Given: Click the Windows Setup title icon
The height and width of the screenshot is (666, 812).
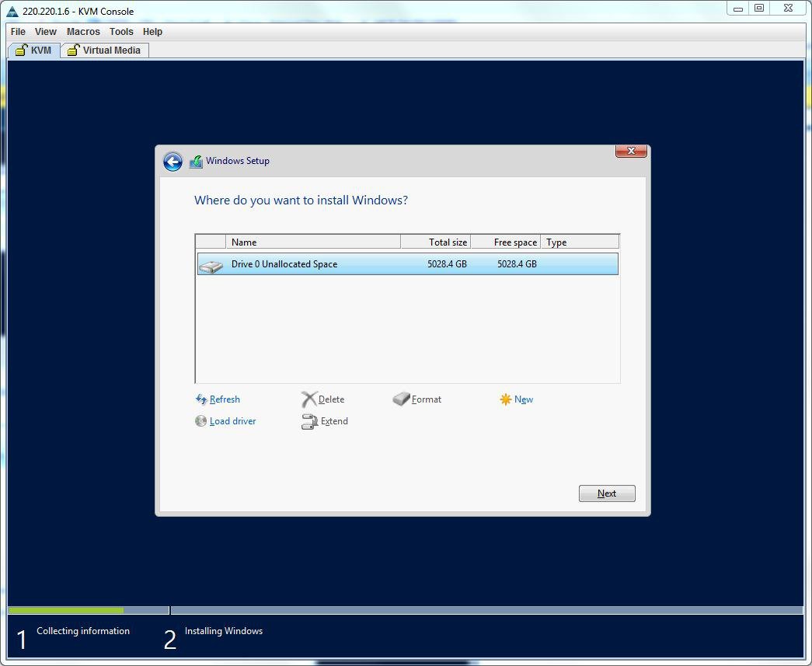Looking at the screenshot, I should point(196,162).
